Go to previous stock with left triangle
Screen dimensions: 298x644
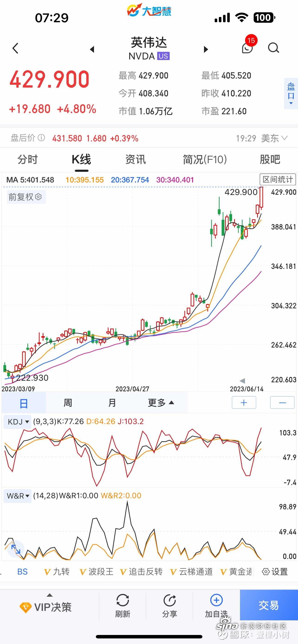[92, 49]
